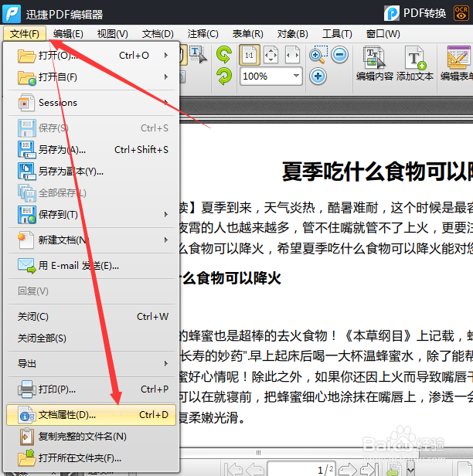The image size is (473, 476).
Task: Expand the 保存到(T) submenu arrow
Action: coord(166,215)
